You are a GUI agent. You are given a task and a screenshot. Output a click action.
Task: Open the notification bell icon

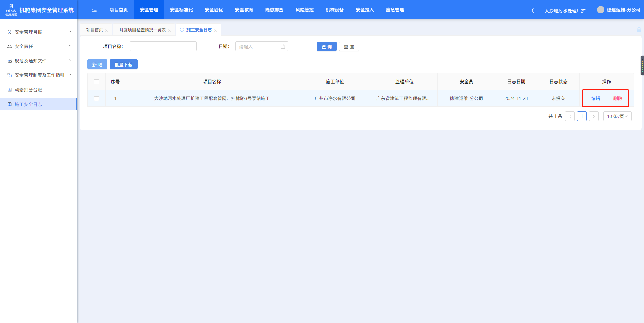click(x=534, y=11)
